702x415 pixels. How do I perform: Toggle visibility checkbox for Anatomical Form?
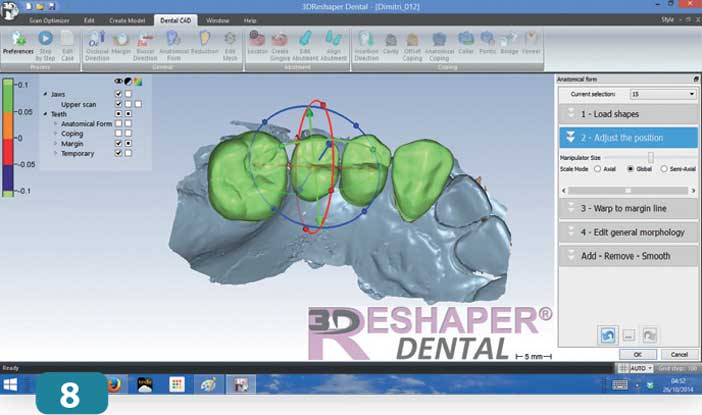[x=118, y=124]
